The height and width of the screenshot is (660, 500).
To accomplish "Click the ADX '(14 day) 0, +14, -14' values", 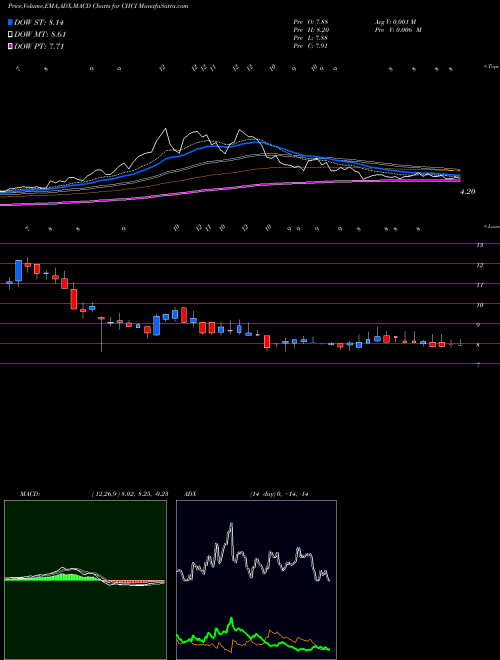I will point(279,494).
